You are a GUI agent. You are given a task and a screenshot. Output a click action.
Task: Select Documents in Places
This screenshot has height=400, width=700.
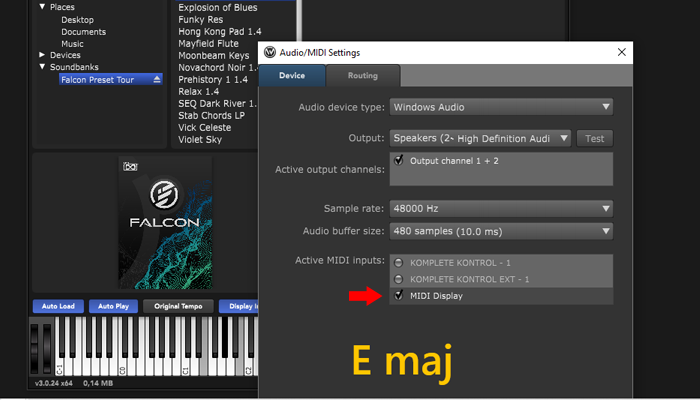point(83,32)
